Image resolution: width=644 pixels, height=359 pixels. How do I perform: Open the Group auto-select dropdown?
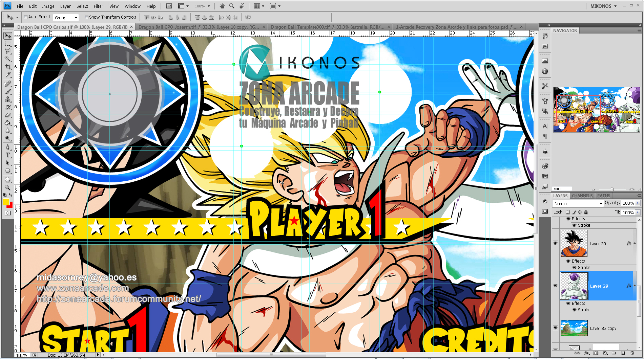point(66,18)
